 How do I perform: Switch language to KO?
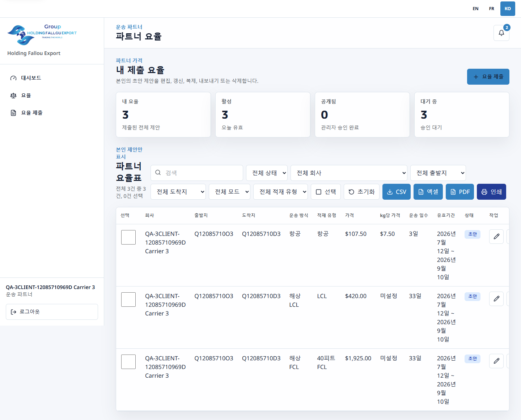point(508,9)
